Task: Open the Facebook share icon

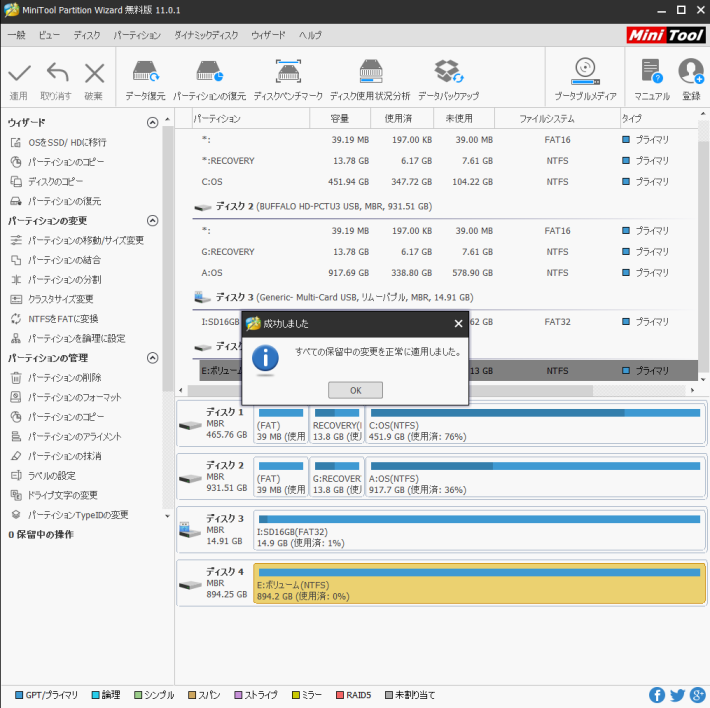Action: point(657,695)
